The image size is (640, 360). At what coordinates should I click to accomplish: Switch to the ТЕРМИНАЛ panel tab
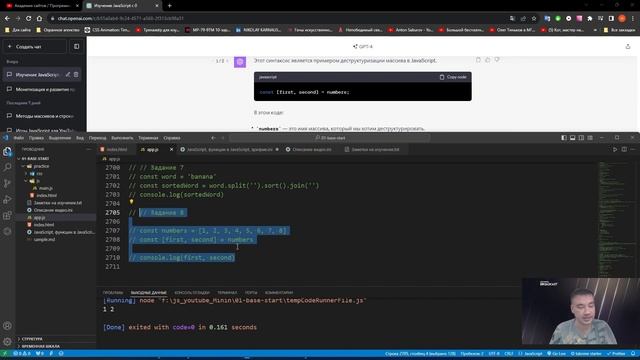(x=227, y=293)
